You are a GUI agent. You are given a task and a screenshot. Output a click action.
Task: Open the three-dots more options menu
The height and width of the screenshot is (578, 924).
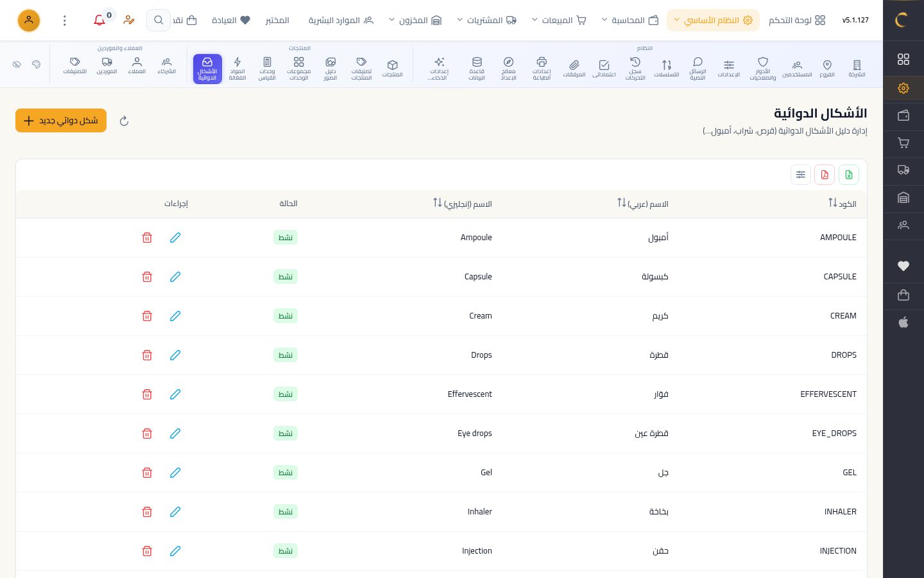(64, 21)
